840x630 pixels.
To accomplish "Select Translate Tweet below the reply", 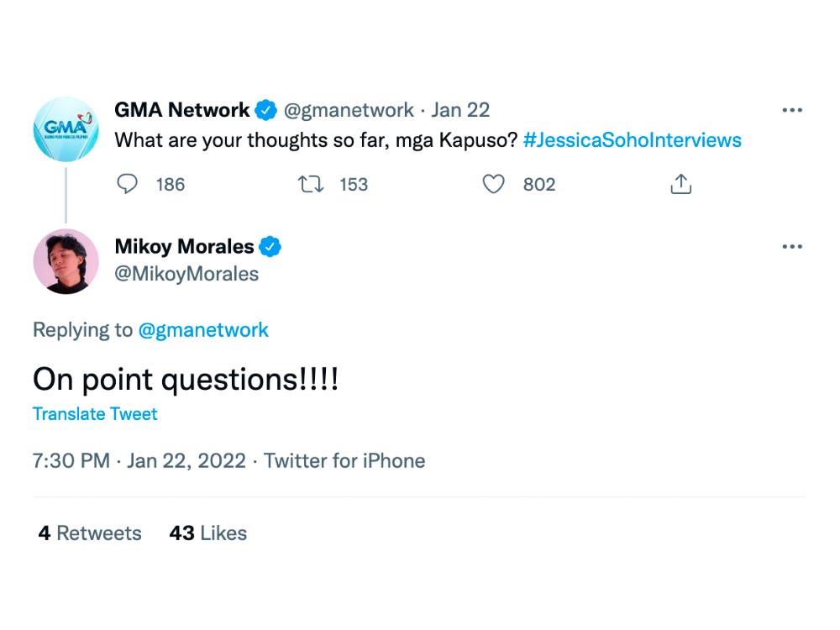I will click(94, 413).
